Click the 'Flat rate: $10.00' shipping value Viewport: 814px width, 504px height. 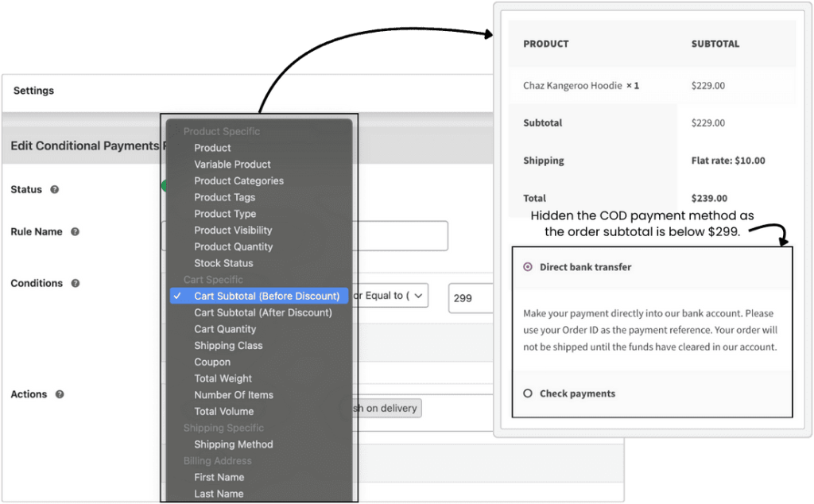point(728,161)
